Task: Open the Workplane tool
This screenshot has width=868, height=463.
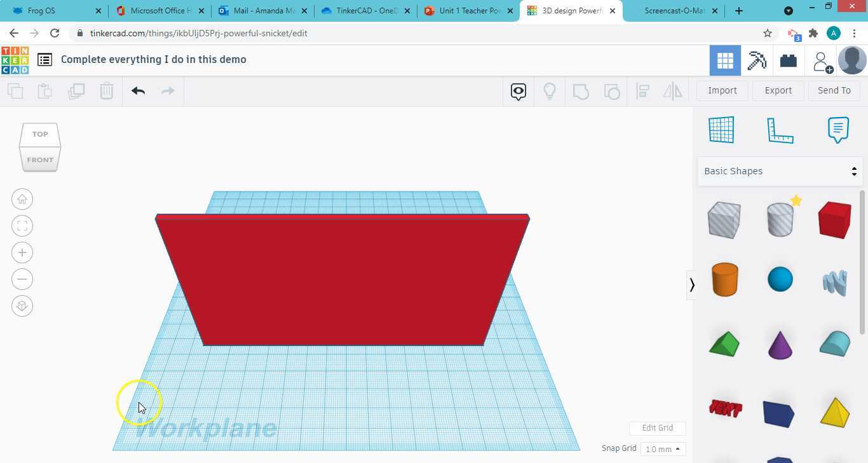Action: coord(721,129)
